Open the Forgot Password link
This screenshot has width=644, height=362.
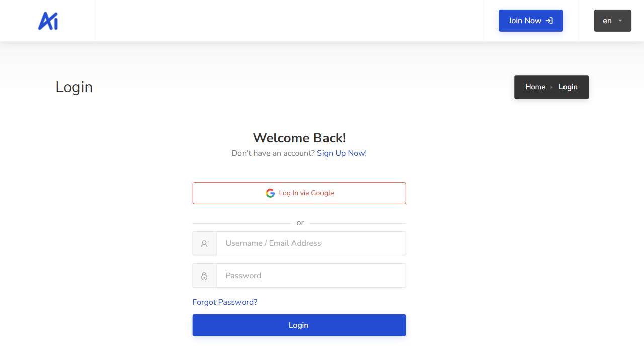224,302
